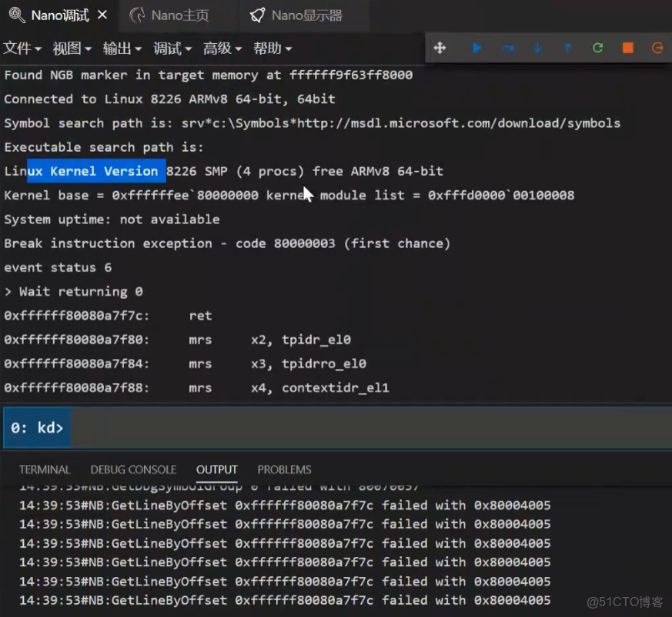Click the 'Found NGB marker in target memory' line
Screen dimensions: 672x617
(209, 75)
